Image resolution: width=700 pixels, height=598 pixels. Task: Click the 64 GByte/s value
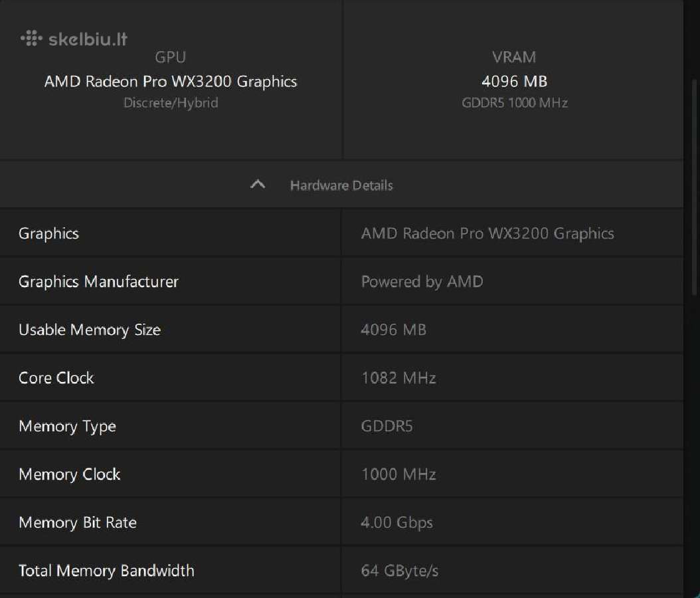(400, 571)
